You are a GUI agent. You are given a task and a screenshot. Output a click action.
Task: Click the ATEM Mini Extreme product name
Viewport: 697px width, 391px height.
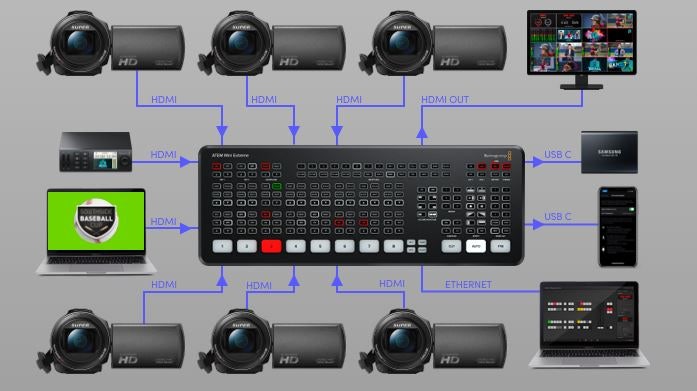point(230,156)
